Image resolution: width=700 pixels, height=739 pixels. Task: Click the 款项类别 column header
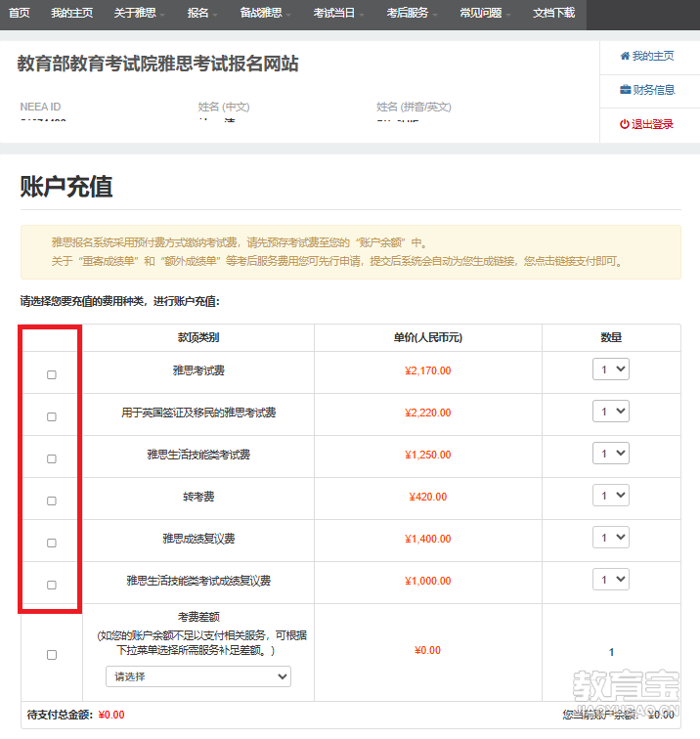pyautogui.click(x=198, y=337)
